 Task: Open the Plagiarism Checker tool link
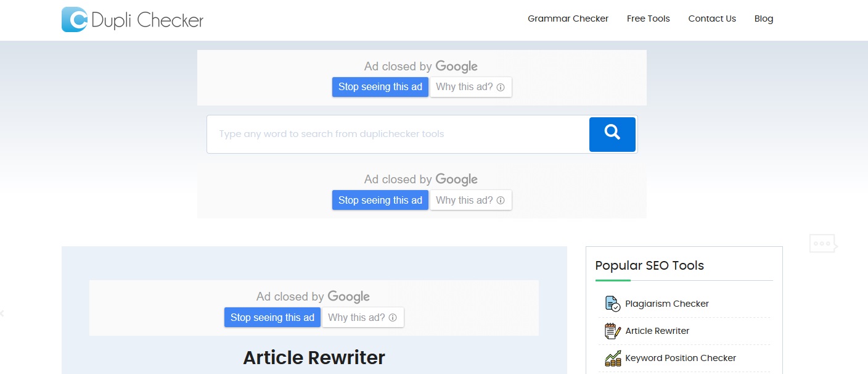(x=667, y=304)
